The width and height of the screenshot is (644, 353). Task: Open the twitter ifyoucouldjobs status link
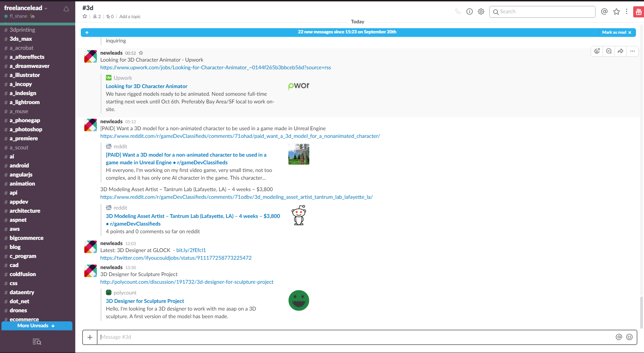[x=176, y=258]
